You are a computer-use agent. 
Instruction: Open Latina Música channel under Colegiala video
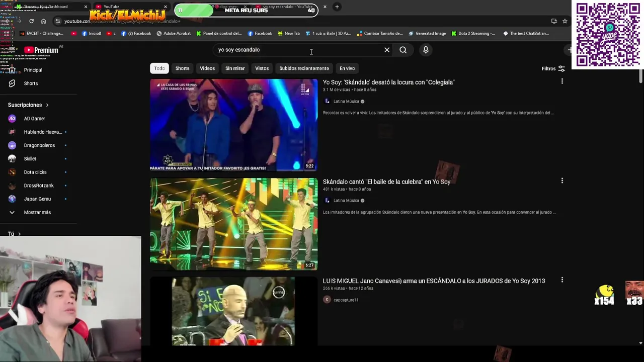click(x=346, y=102)
